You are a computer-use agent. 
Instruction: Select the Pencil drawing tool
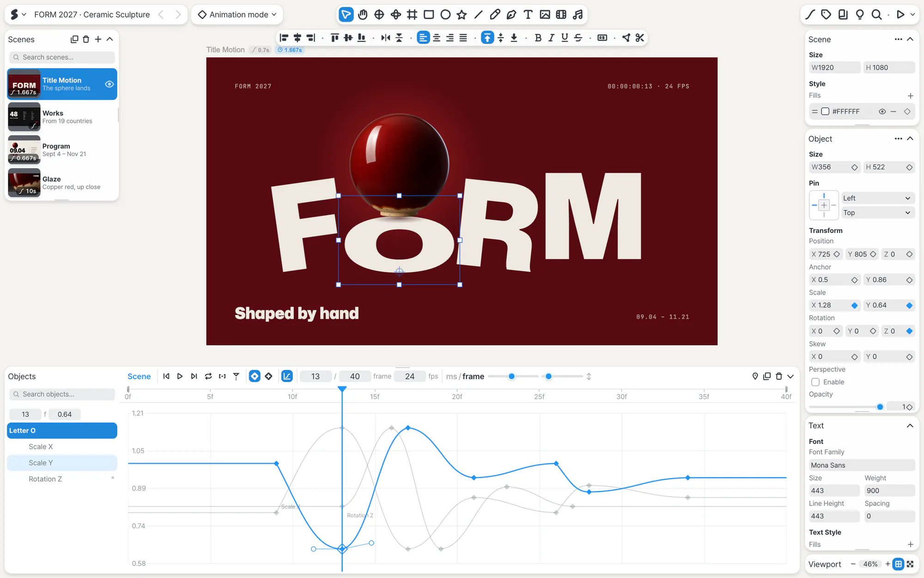[x=495, y=15]
